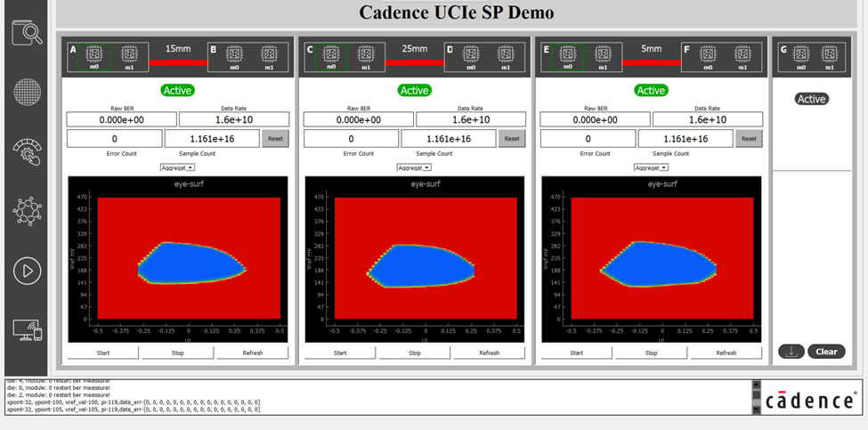Open the Aggregat dropdown in 25mm panel

point(414,167)
